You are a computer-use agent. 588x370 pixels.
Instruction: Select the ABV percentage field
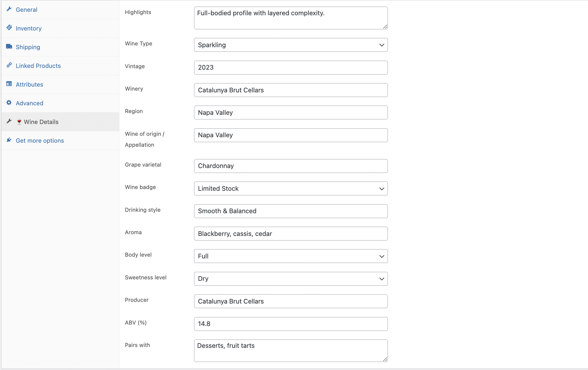click(291, 324)
